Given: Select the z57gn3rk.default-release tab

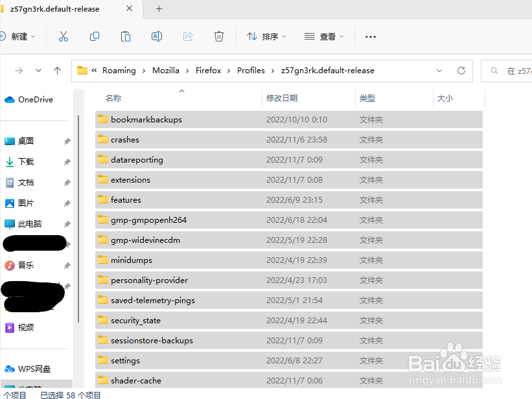Looking at the screenshot, I should [54, 9].
